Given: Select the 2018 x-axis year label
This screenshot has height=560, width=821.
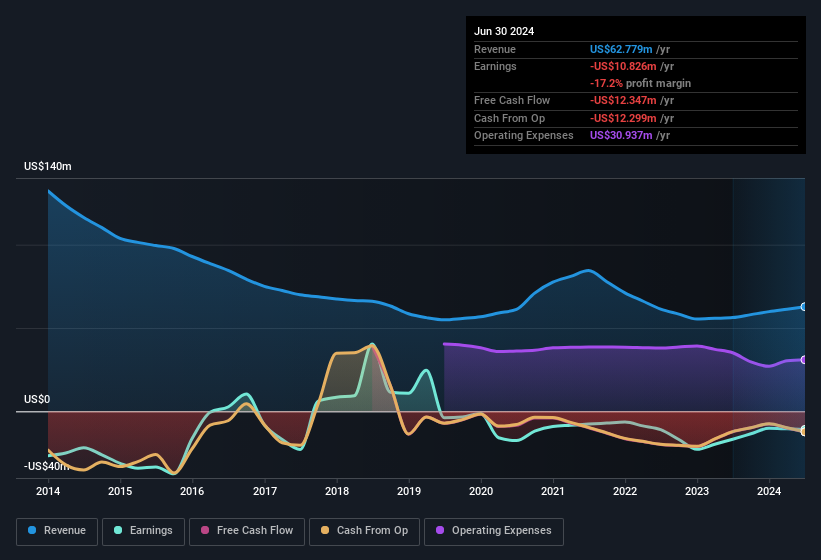Looking at the screenshot, I should pyautogui.click(x=337, y=491).
